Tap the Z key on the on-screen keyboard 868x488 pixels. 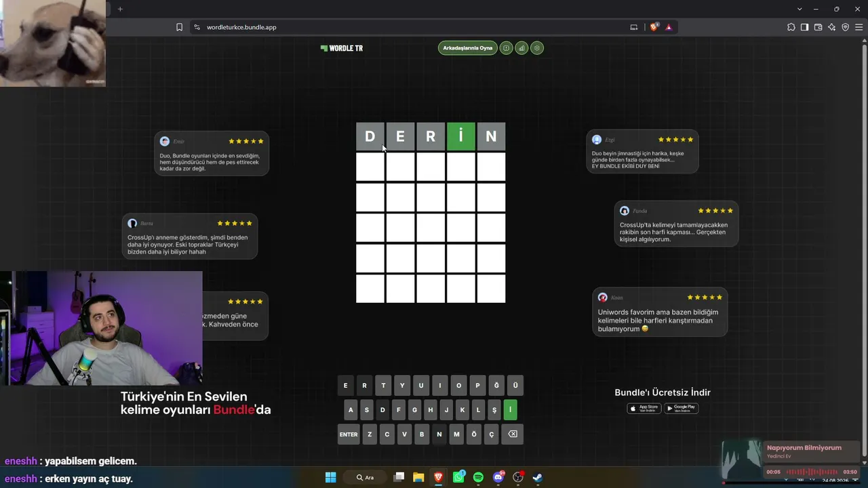(370, 434)
